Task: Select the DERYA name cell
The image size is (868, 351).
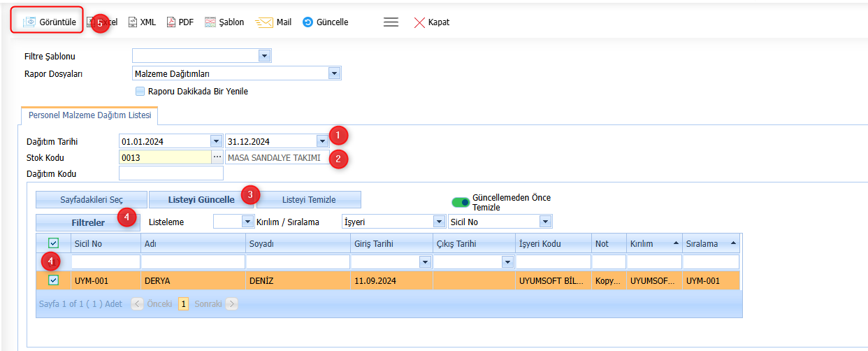Action: click(193, 280)
